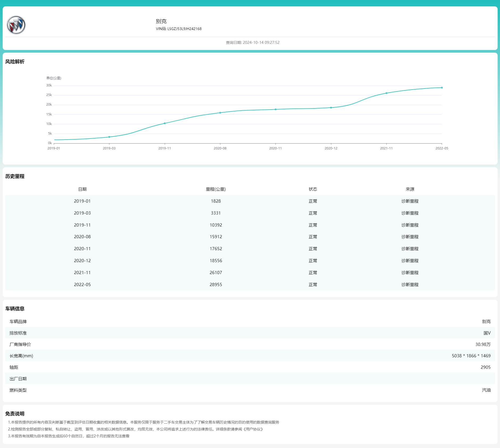Click the 日期 column header
Viewport: 500px width, 448px height.
(82, 189)
